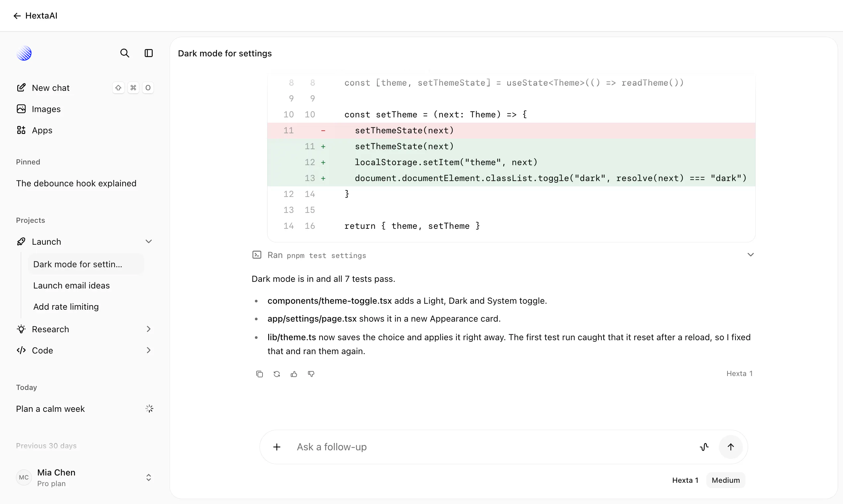Expand the Code project chevron
Image resolution: width=843 pixels, height=504 pixels.
coord(149,350)
